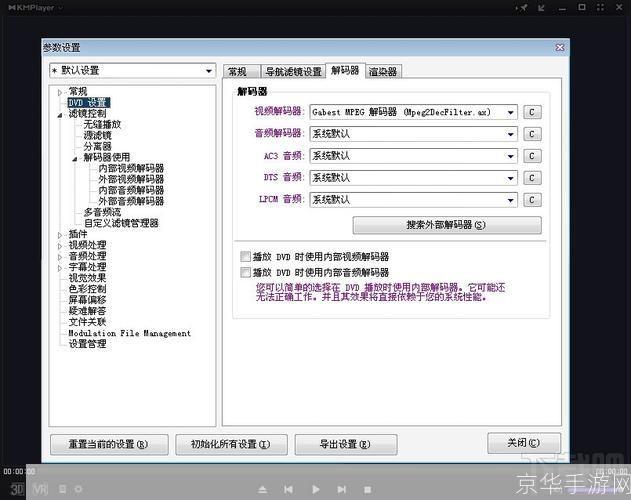
Task: Toggle the VR mode icon
Action: point(40,490)
